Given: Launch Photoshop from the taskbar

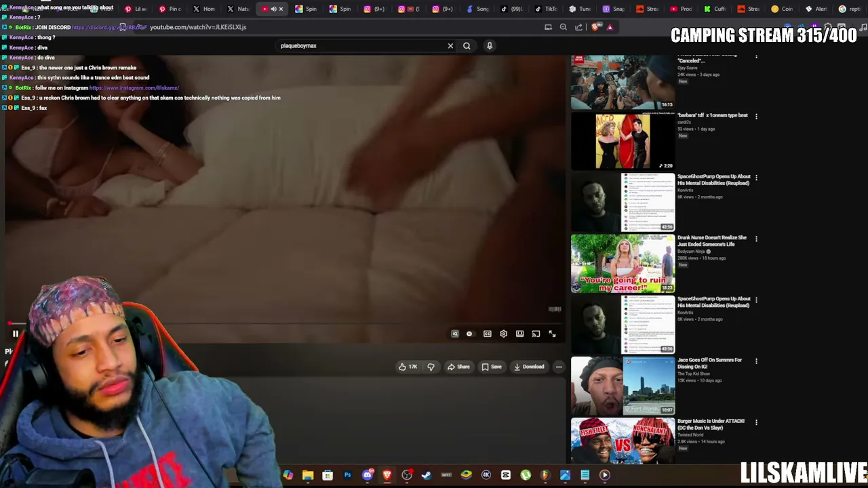Looking at the screenshot, I should click(347, 475).
